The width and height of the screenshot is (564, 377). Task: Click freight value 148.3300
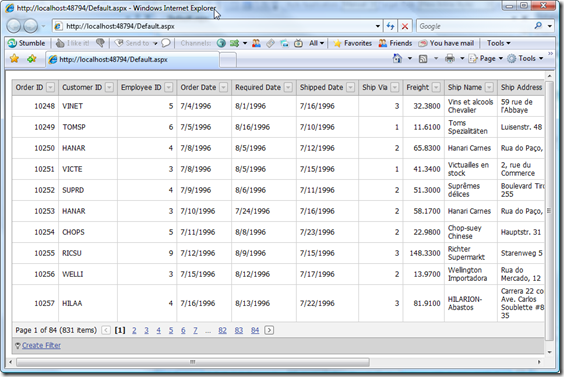(x=425, y=253)
